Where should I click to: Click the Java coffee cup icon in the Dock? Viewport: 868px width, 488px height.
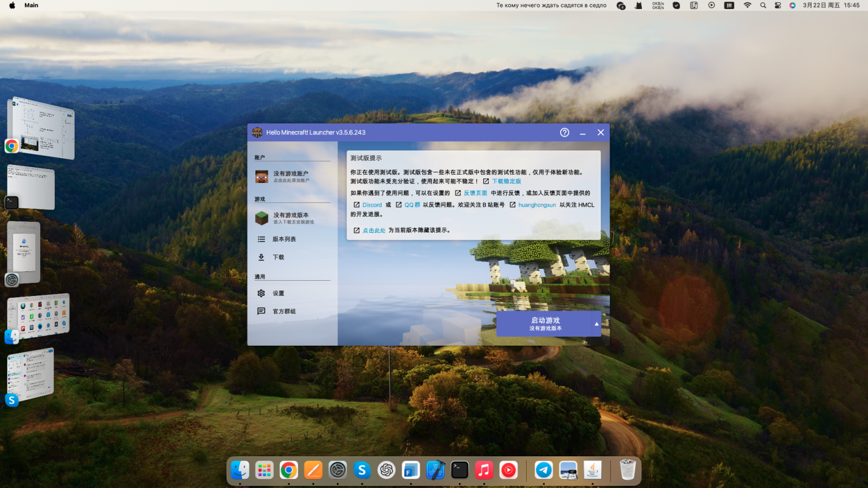[x=592, y=469]
